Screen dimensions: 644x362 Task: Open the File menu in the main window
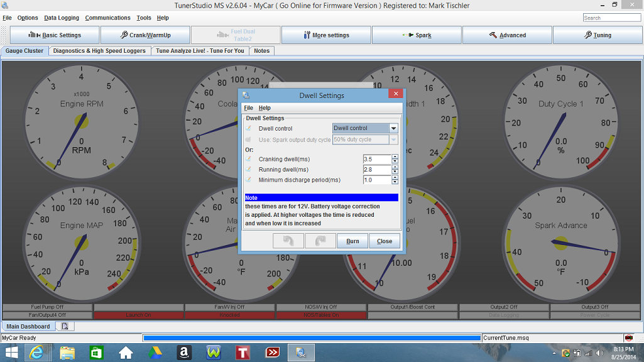tap(7, 18)
